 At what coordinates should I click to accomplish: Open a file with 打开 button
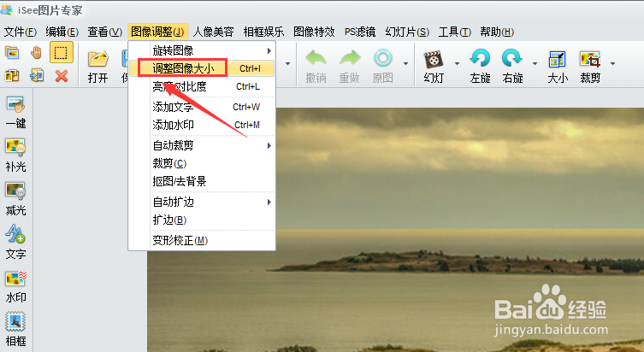[97, 67]
